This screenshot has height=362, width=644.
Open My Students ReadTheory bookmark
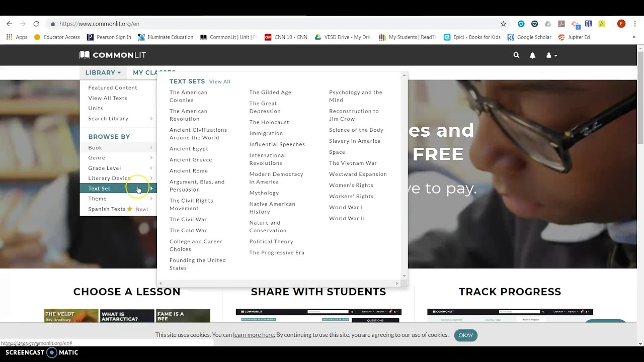pyautogui.click(x=407, y=37)
